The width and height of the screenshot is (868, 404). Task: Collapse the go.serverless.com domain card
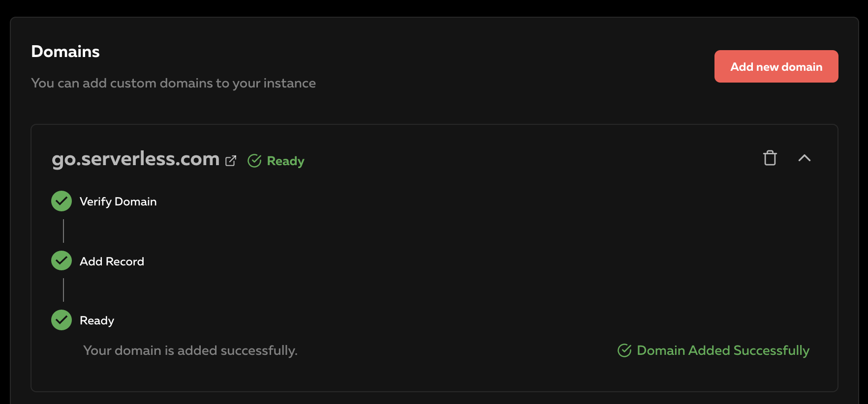point(804,158)
